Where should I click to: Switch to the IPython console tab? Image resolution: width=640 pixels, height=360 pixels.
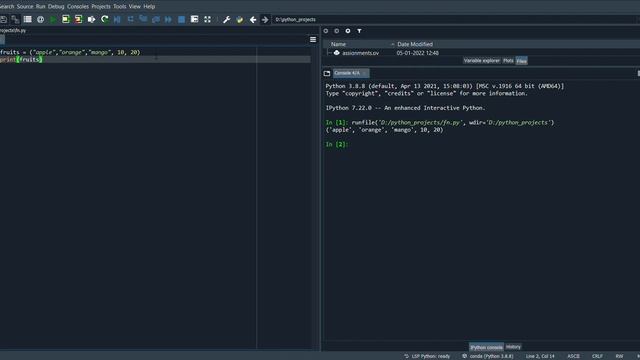tap(486, 347)
